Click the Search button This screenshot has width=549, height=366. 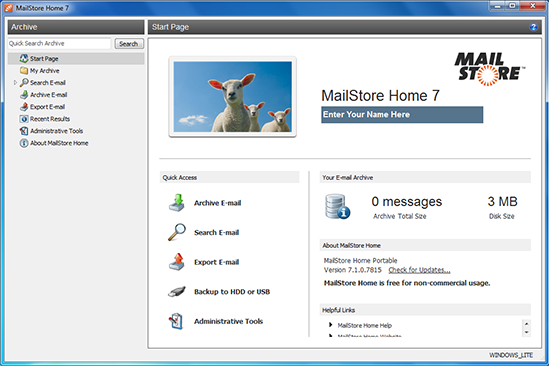tap(129, 44)
